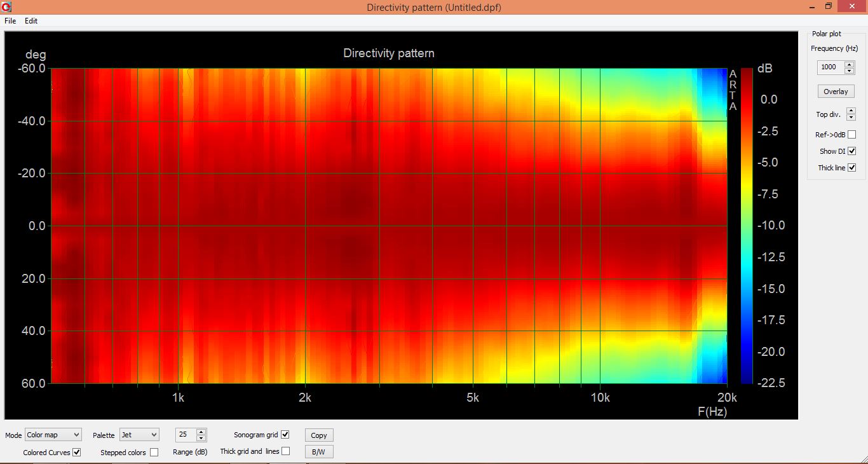Enable the Ref->0dB checkbox
Image resolution: width=868 pixels, height=464 pixels.
click(852, 135)
